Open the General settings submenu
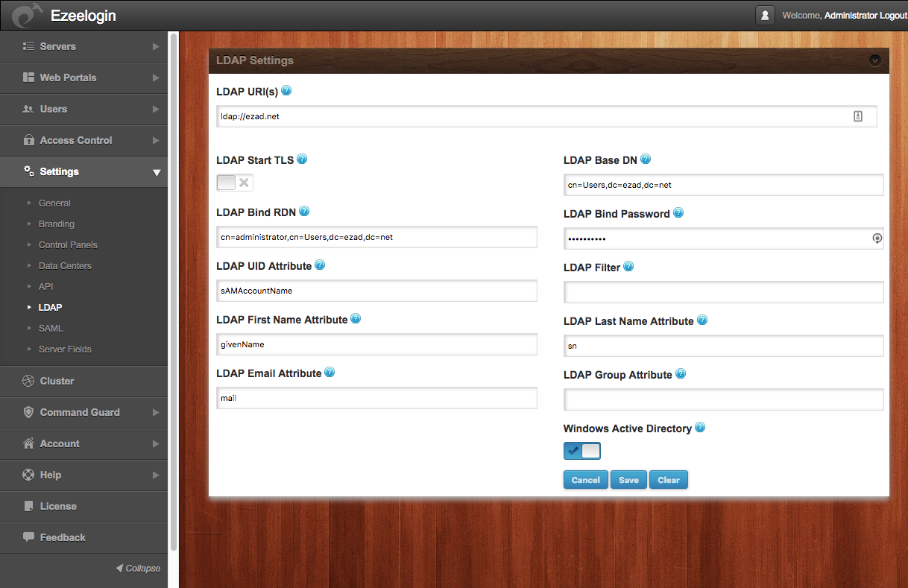This screenshot has width=908, height=588. click(54, 203)
